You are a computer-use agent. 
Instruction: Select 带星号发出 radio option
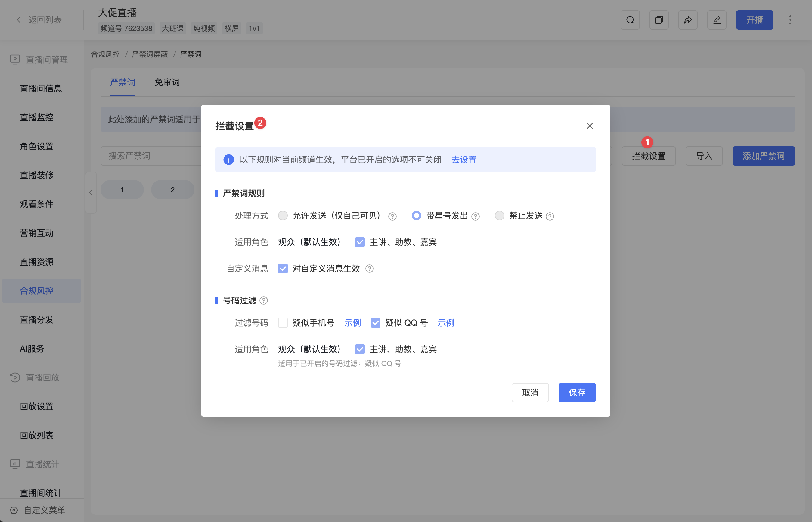[416, 216]
